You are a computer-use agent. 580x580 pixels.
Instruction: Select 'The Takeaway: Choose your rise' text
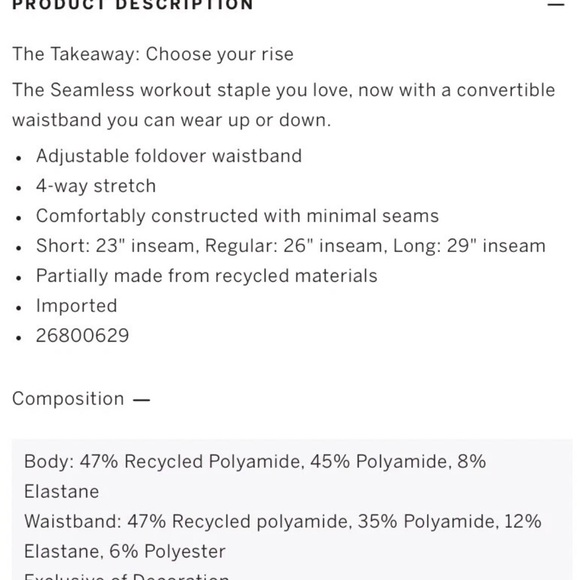(153, 54)
